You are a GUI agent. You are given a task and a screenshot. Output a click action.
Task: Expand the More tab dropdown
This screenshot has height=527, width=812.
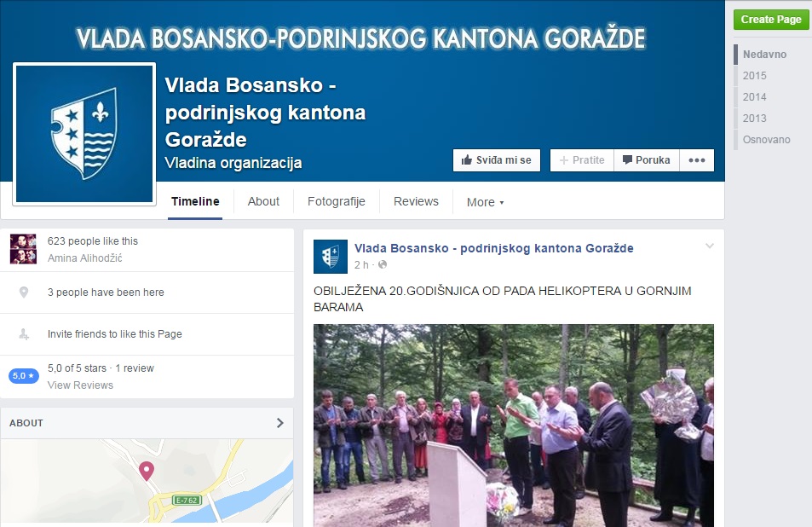pyautogui.click(x=485, y=202)
